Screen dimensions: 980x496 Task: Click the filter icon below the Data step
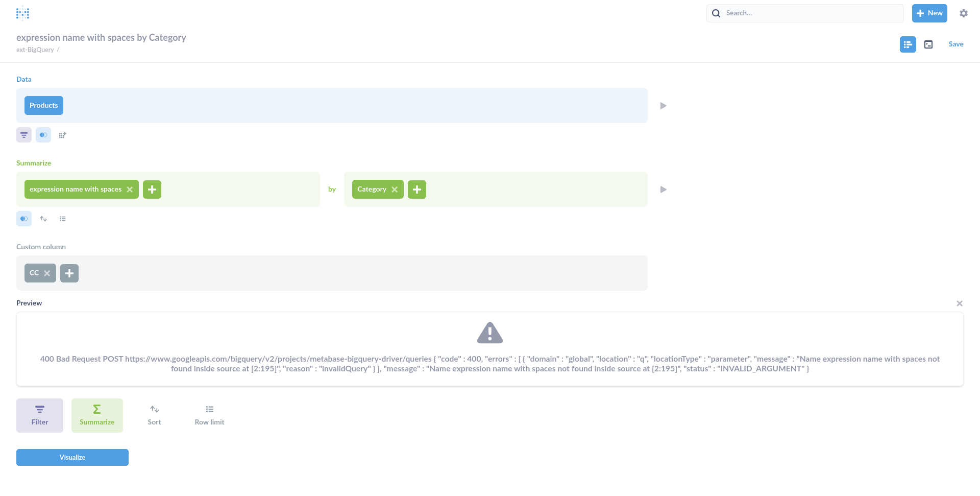coord(24,135)
